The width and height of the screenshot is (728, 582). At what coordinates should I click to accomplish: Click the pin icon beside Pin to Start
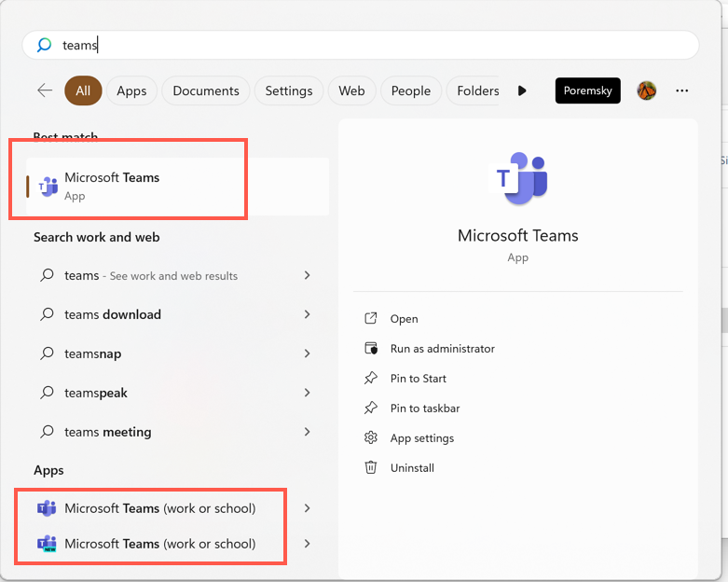click(370, 378)
